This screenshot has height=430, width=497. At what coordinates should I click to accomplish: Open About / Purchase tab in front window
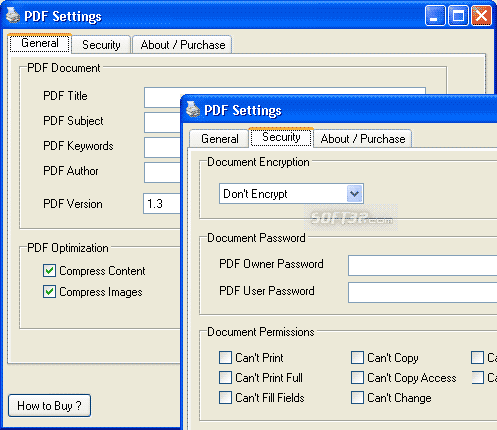click(x=363, y=139)
